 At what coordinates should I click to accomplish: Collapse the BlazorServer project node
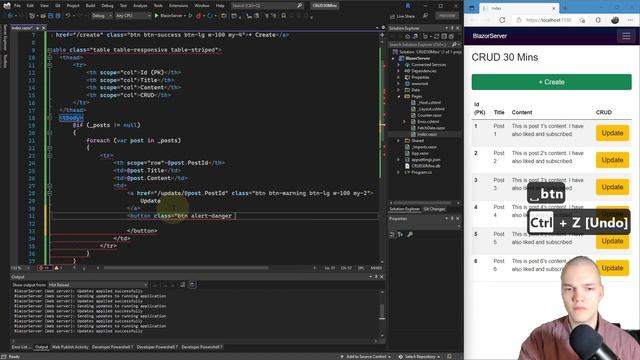point(394,58)
